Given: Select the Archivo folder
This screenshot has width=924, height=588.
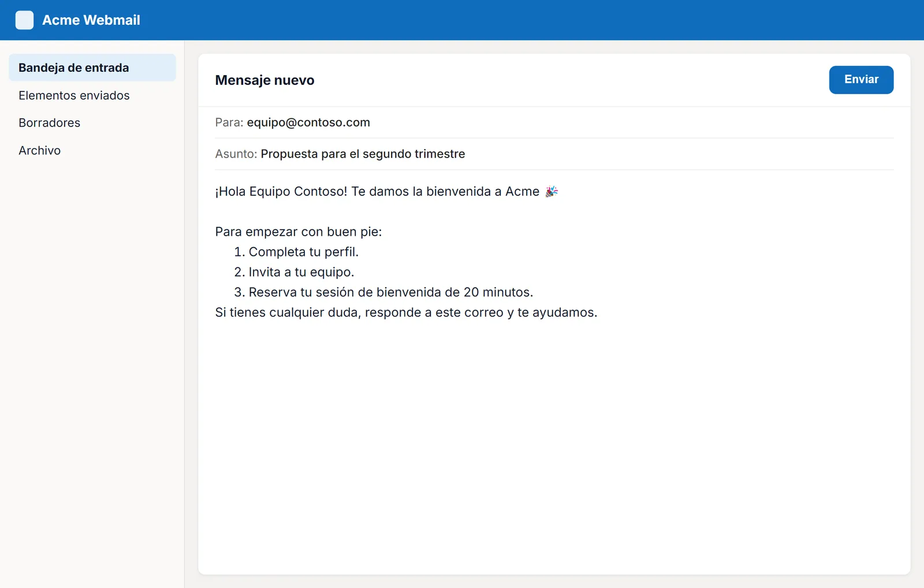Looking at the screenshot, I should pos(92,150).
